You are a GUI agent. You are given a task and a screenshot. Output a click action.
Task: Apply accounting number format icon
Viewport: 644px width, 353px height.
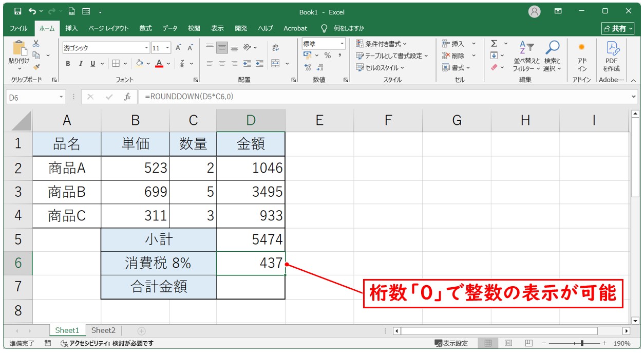[x=308, y=55]
